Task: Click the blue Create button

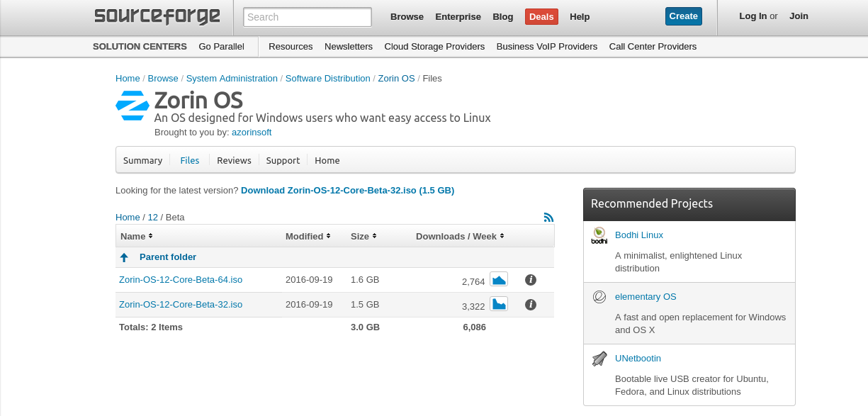Action: tap(683, 16)
